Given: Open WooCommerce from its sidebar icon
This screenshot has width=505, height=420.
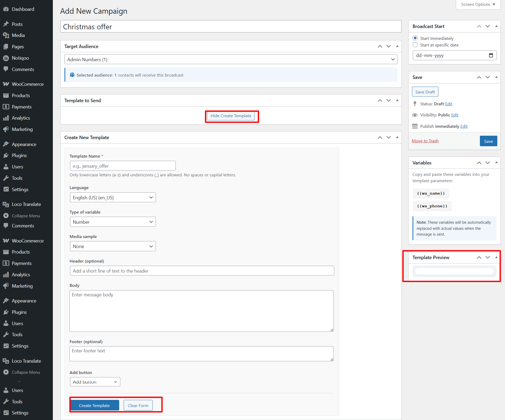Looking at the screenshot, I should pyautogui.click(x=6, y=84).
